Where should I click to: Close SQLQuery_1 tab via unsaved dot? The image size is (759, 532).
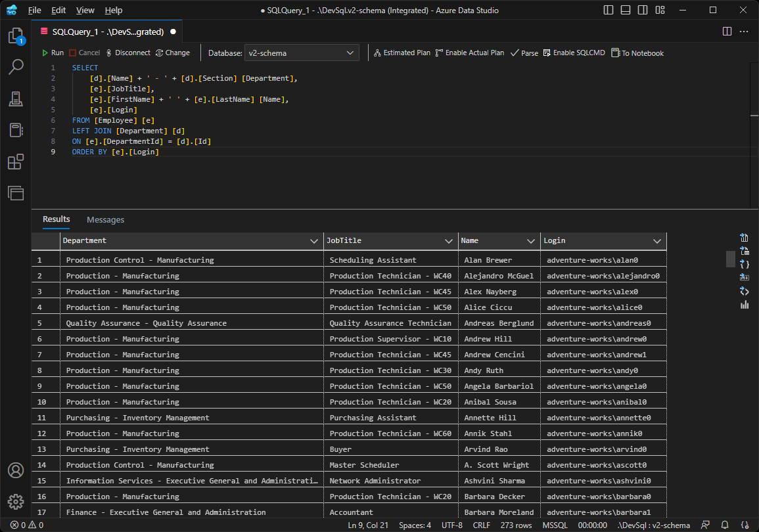173,32
